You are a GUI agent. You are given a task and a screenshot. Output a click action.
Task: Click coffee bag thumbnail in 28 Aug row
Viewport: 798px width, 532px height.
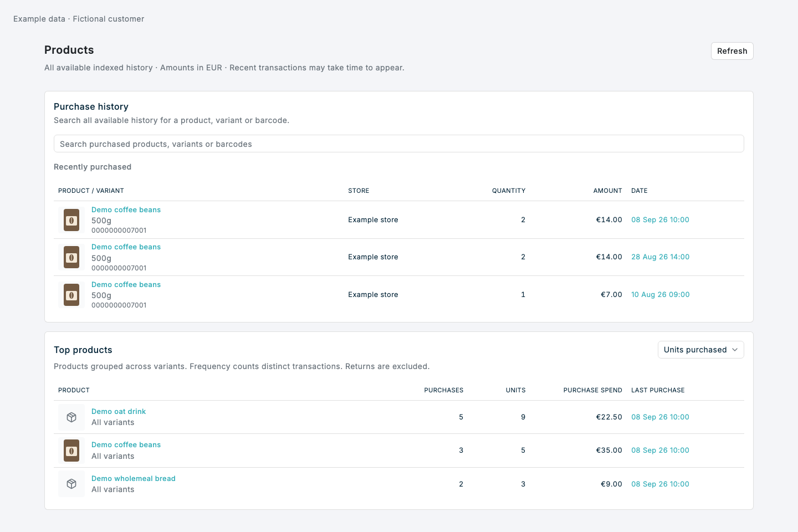pos(71,257)
